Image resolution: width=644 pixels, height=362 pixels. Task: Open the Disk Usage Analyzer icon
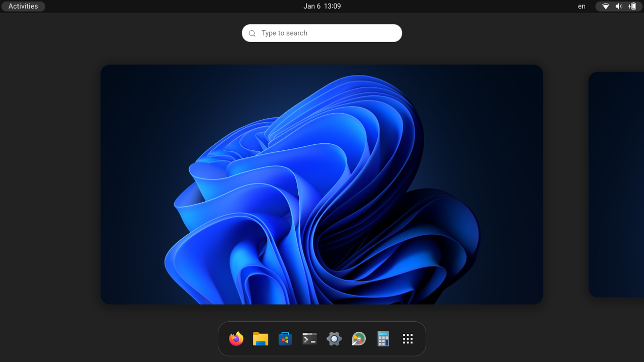[359, 339]
